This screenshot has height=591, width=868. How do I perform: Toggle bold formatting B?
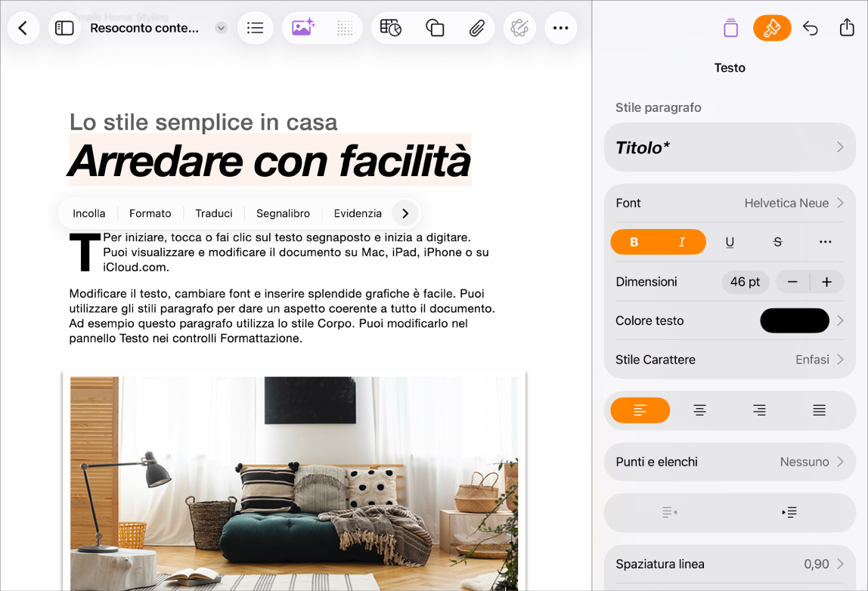(634, 242)
